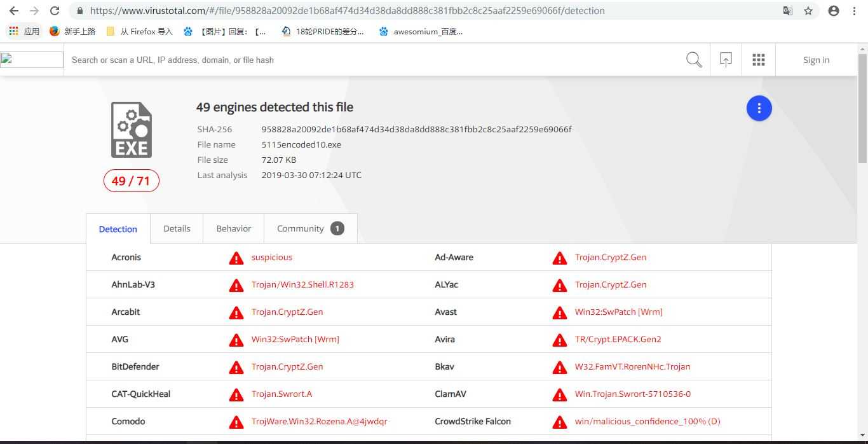This screenshot has height=444, width=868.
Task: Open the Behavior tab
Action: coord(233,228)
